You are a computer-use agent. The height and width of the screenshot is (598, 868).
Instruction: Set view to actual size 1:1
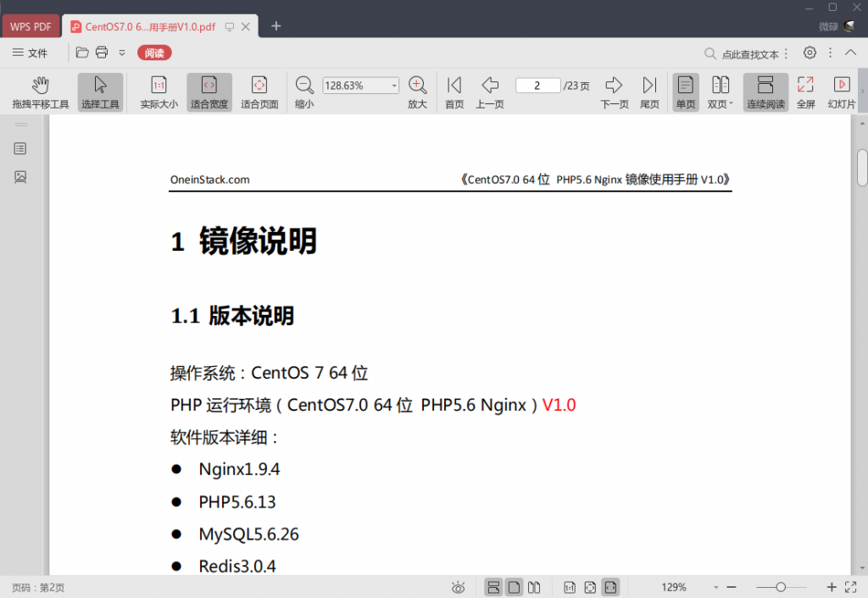(159, 92)
